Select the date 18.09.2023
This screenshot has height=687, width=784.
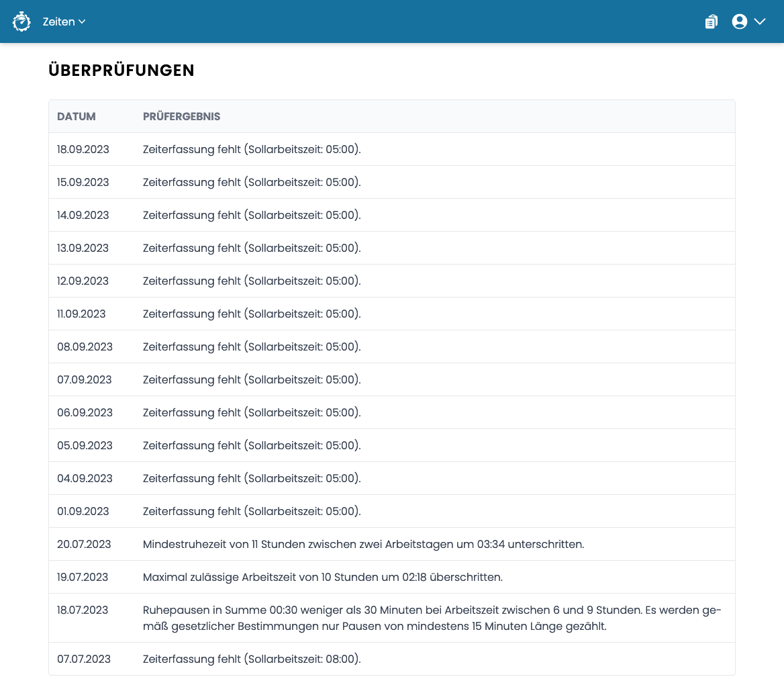pos(83,150)
